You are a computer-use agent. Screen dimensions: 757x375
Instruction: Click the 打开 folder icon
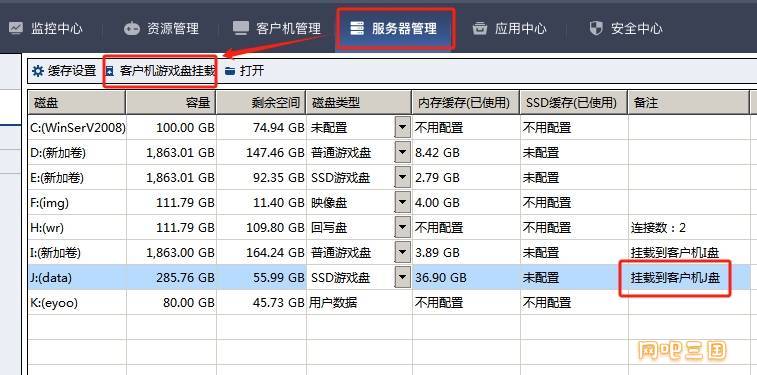click(230, 71)
